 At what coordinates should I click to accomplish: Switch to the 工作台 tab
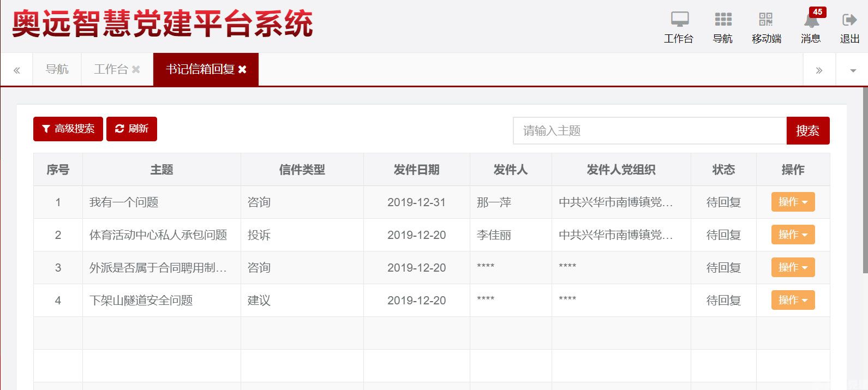point(111,69)
